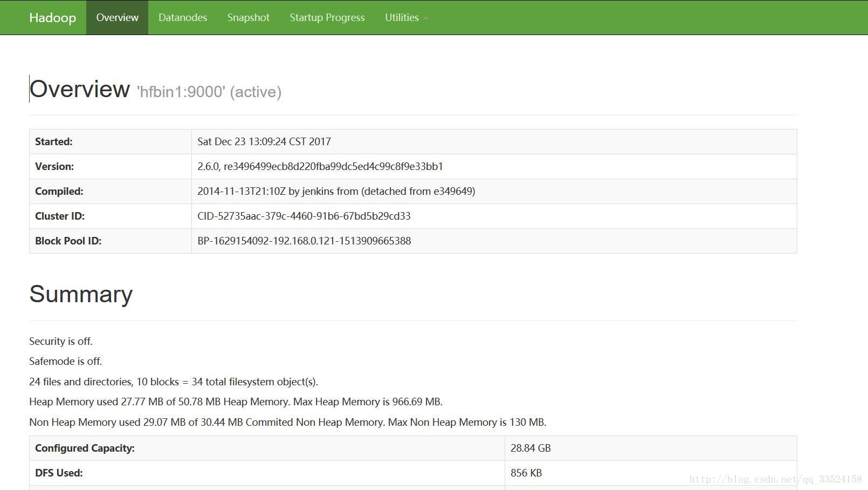Expand the Utilities dropdown menu

point(407,18)
